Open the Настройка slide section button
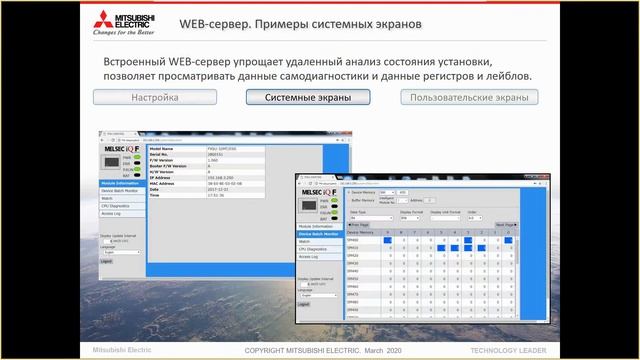640x360 pixels. (x=155, y=98)
